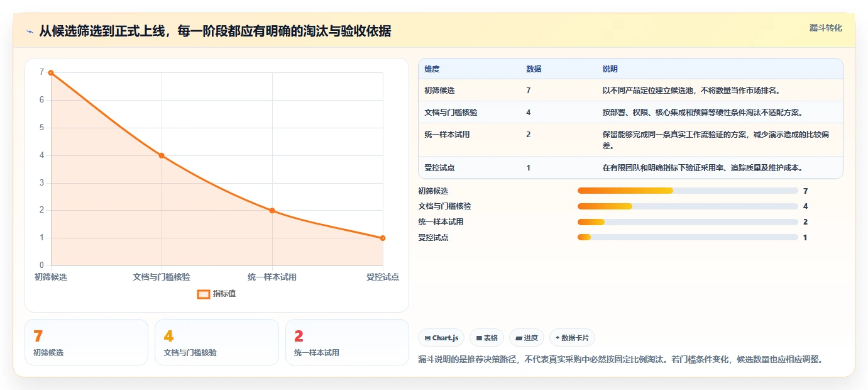Click the 统一样本试用 progress bar
The width and height of the screenshot is (868, 390).
[x=688, y=222]
